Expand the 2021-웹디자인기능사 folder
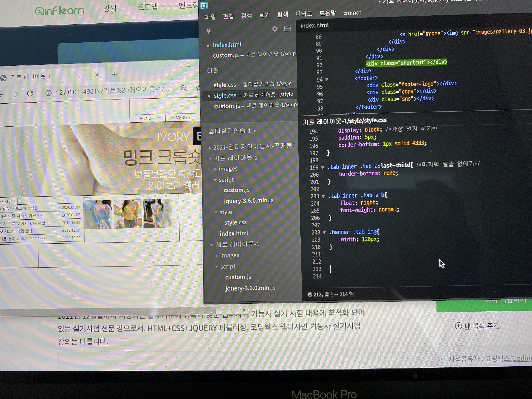 pyautogui.click(x=210, y=148)
